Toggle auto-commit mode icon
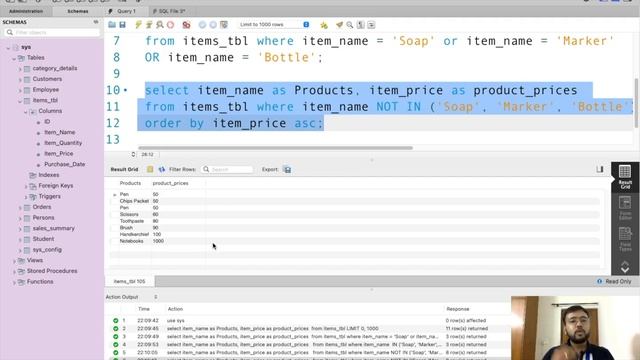This screenshot has height=360, width=640. tap(224, 24)
